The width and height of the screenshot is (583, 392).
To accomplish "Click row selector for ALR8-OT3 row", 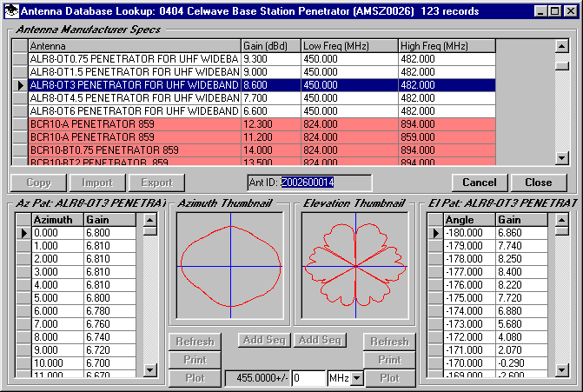I will pos(20,85).
